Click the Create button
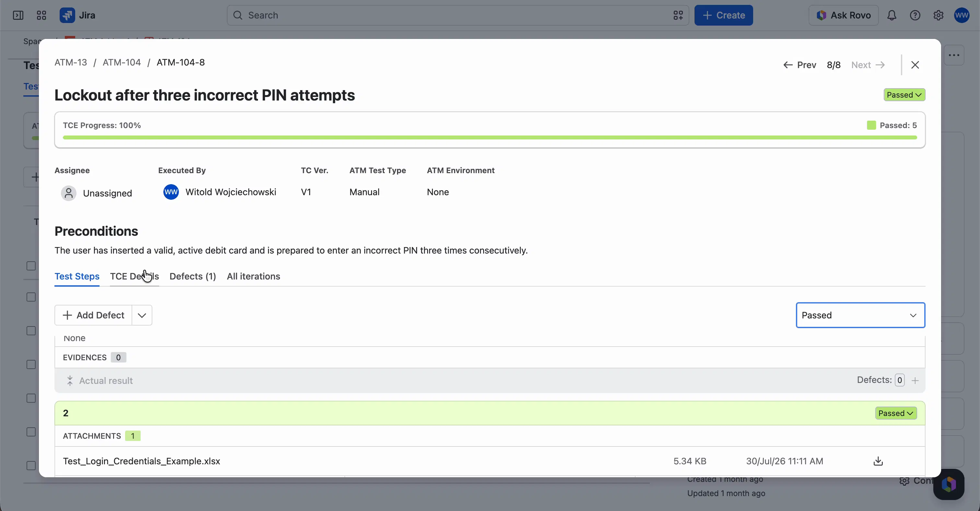This screenshot has height=511, width=980. tap(723, 15)
